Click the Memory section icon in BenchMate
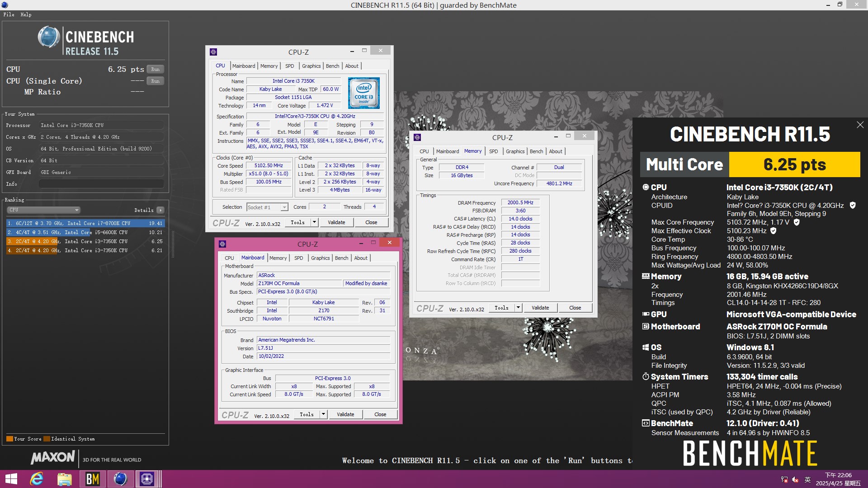The width and height of the screenshot is (868, 488). click(x=646, y=276)
